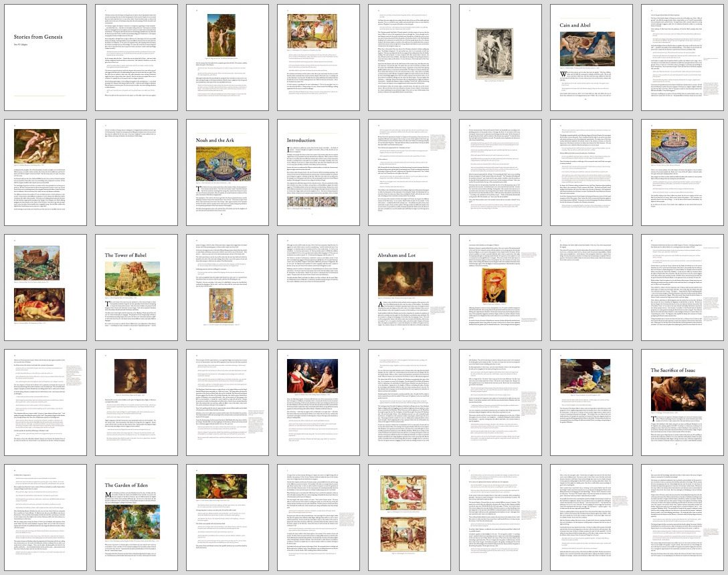
Task: Click the gold mosaic under 'Noah and the Ark'
Action: click(x=223, y=164)
